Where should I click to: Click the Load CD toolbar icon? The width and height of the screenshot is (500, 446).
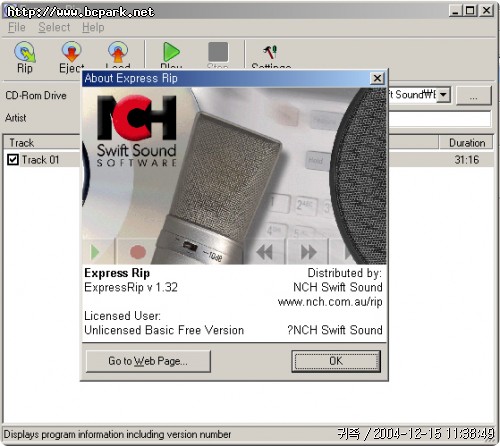[x=118, y=52]
